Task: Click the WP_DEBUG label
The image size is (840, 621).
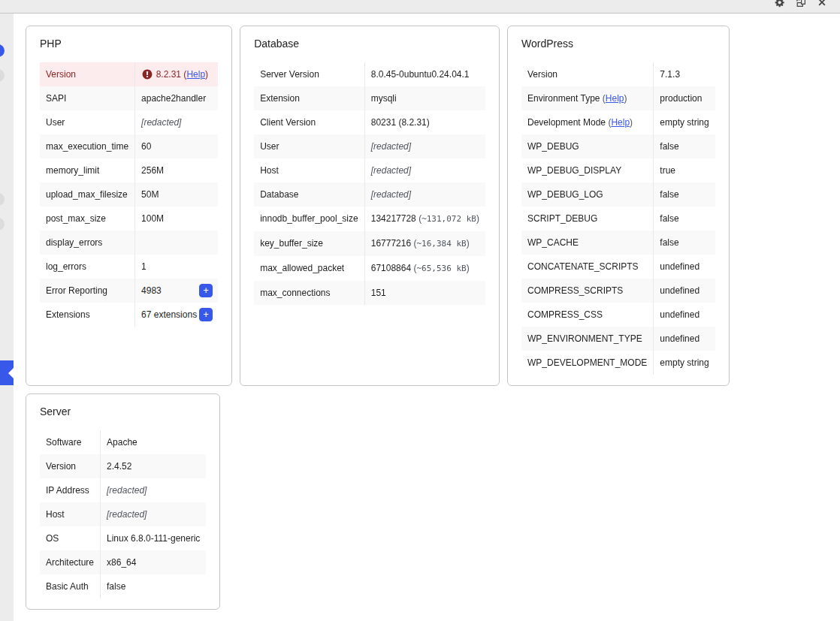Action: (x=553, y=146)
